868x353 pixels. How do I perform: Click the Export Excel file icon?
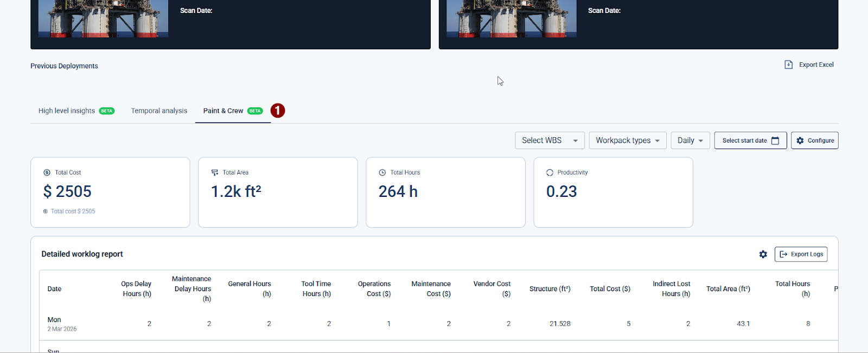click(788, 65)
